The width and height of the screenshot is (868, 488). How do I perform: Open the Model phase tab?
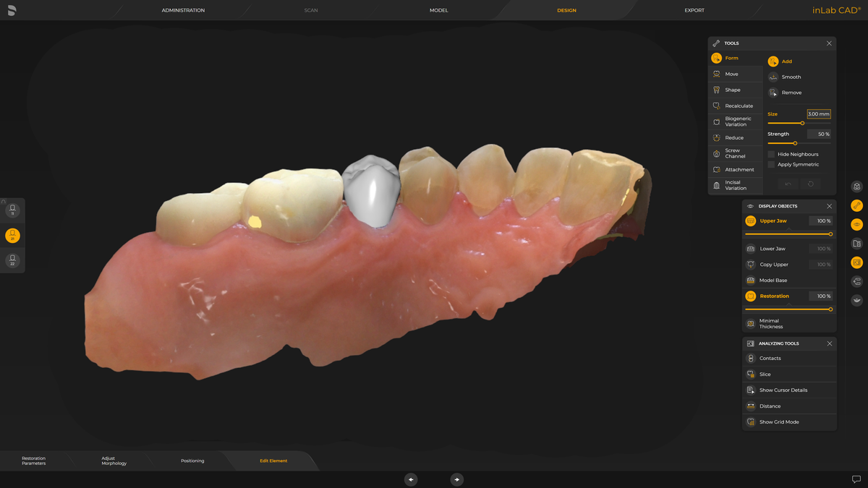(x=438, y=10)
